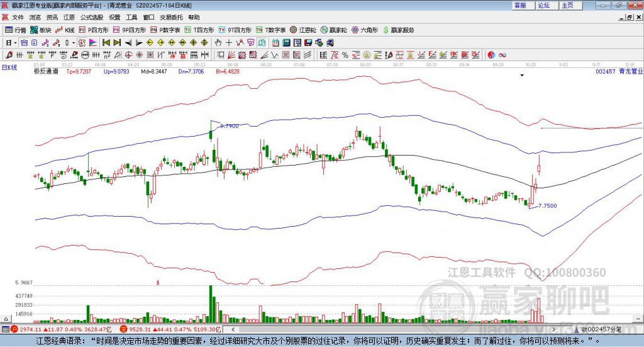Click the red pencil draw tool
This screenshot has width=644, height=347.
coord(9,55)
